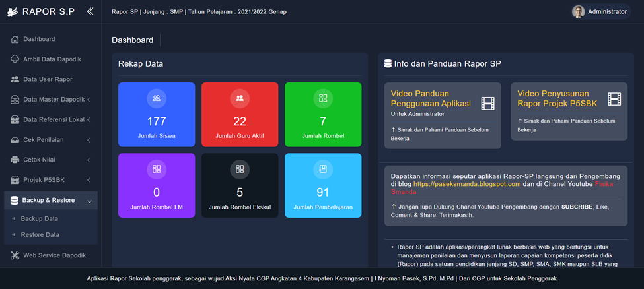Collapse the Backup & Restore menu
644x289 pixels.
89,200
